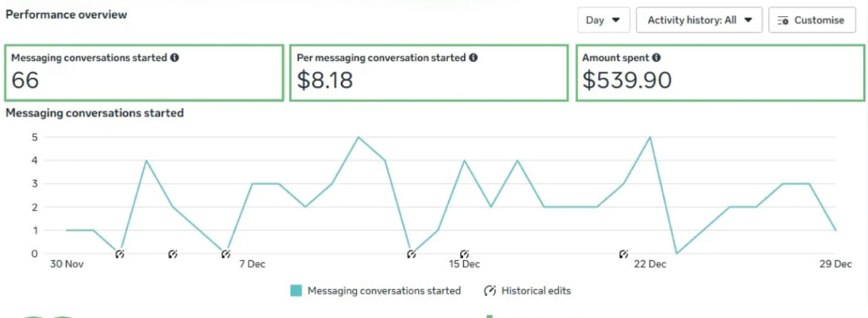
Task: Open the historical edit marker on 4 Dec
Action: coord(173,254)
